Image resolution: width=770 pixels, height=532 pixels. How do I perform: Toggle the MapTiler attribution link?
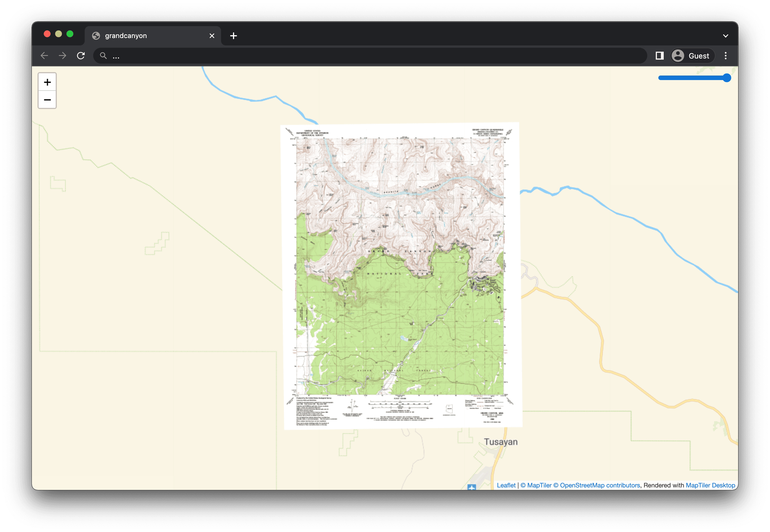pos(539,485)
